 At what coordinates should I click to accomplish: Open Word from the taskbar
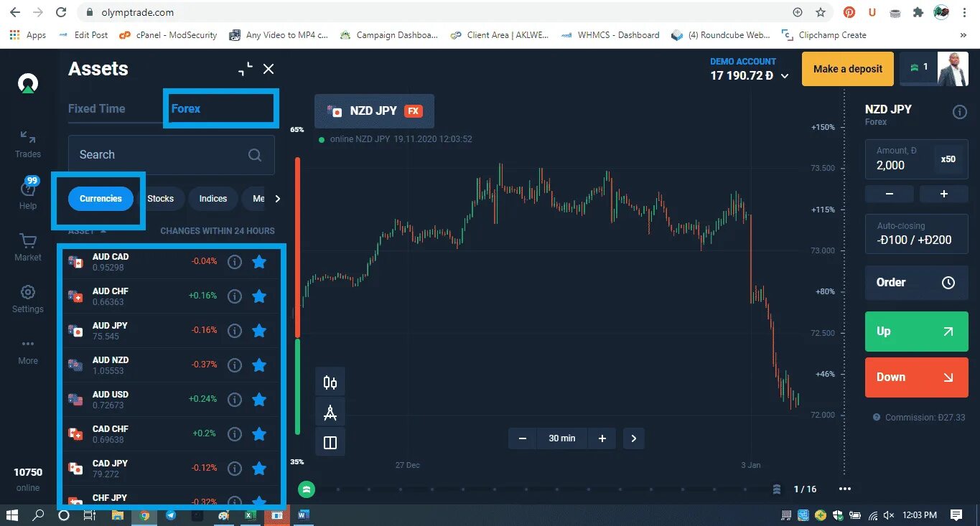click(302, 515)
